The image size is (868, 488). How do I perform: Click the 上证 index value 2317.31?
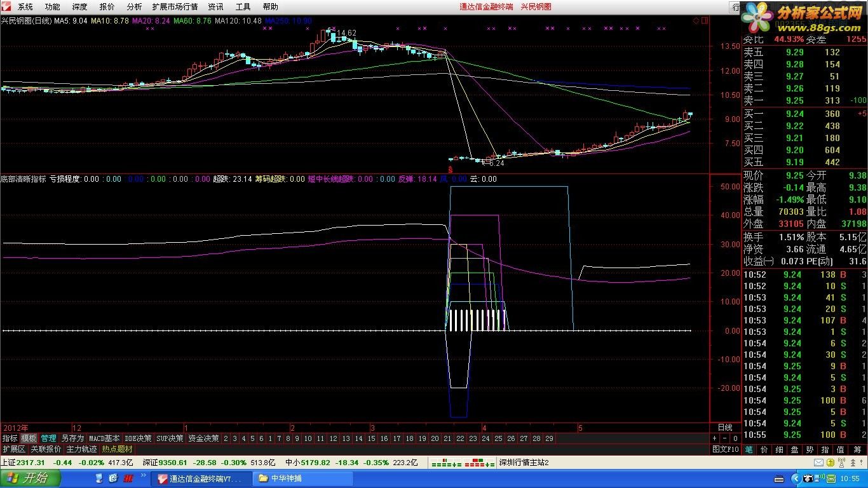click(x=31, y=463)
